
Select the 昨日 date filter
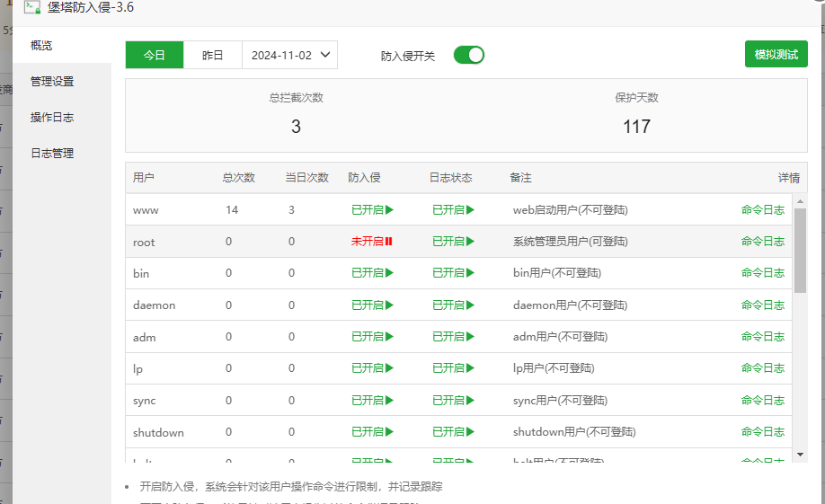212,55
